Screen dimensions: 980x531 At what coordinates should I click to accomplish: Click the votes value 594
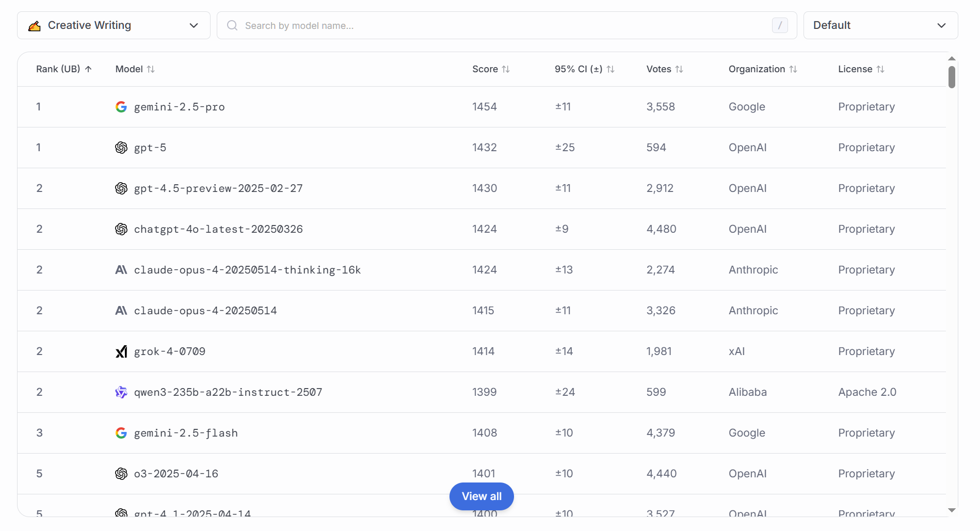656,148
